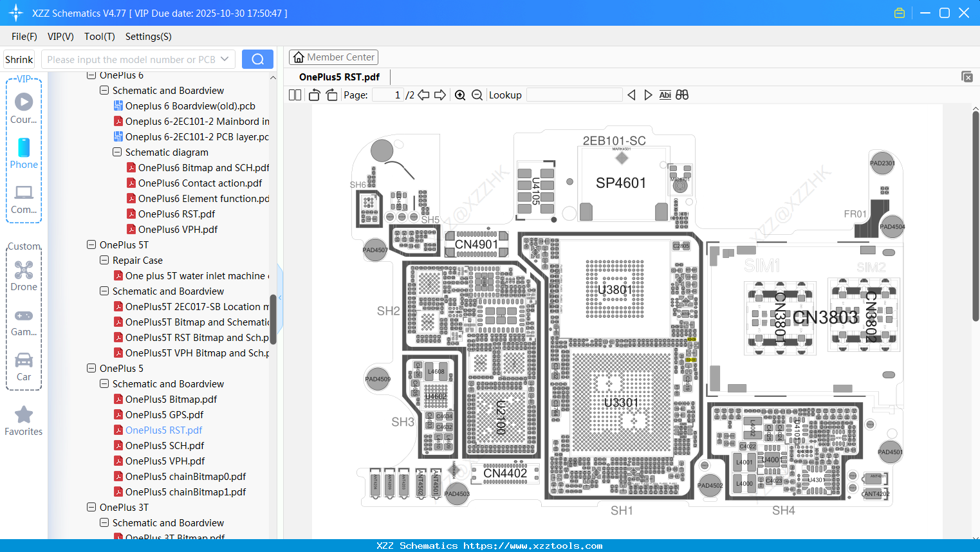The image size is (980, 552).
Task: Click the zoom out magnifier icon
Action: 477,95
